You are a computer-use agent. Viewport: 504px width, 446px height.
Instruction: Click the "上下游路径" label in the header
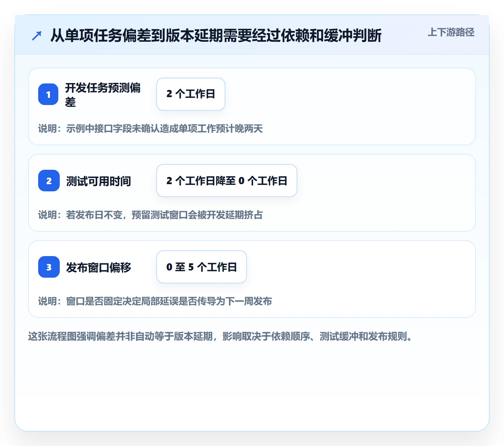tap(451, 32)
